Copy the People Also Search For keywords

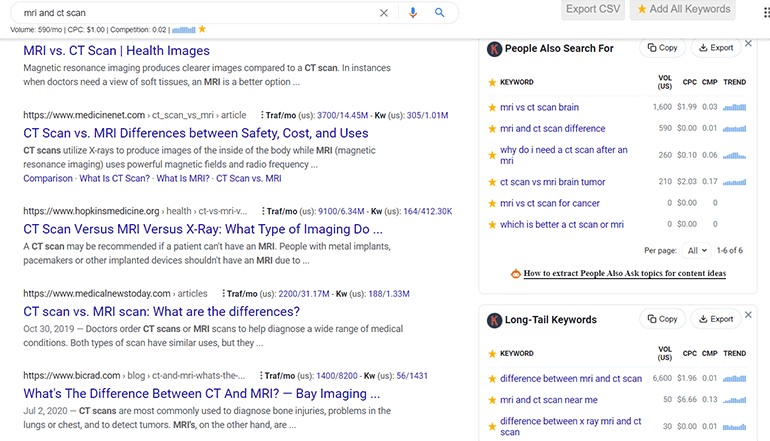point(661,48)
